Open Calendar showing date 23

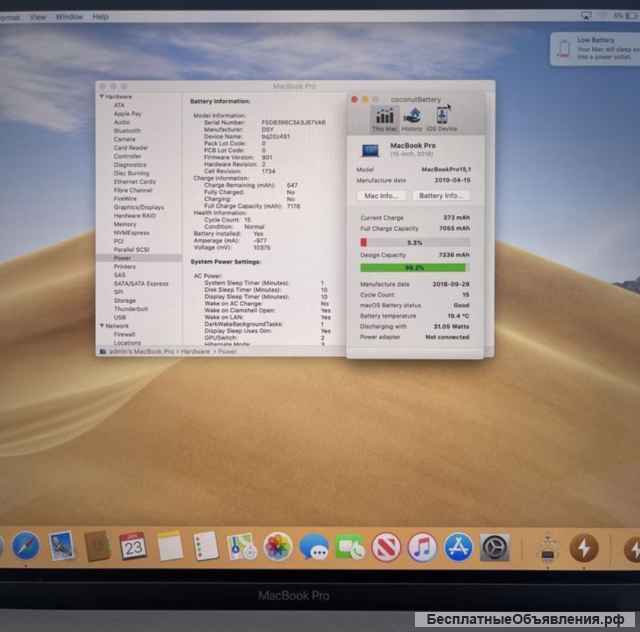tap(133, 546)
